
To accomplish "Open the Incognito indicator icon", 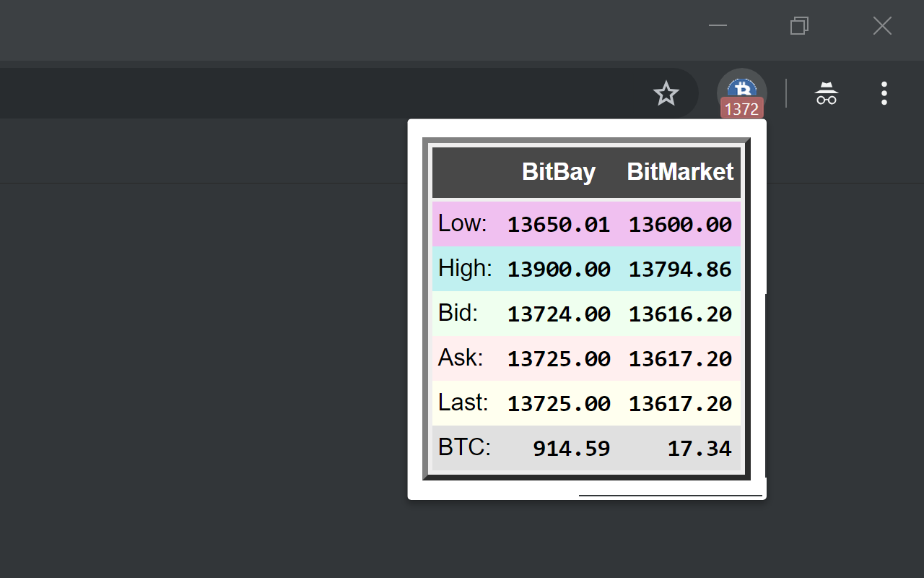I will [827, 94].
